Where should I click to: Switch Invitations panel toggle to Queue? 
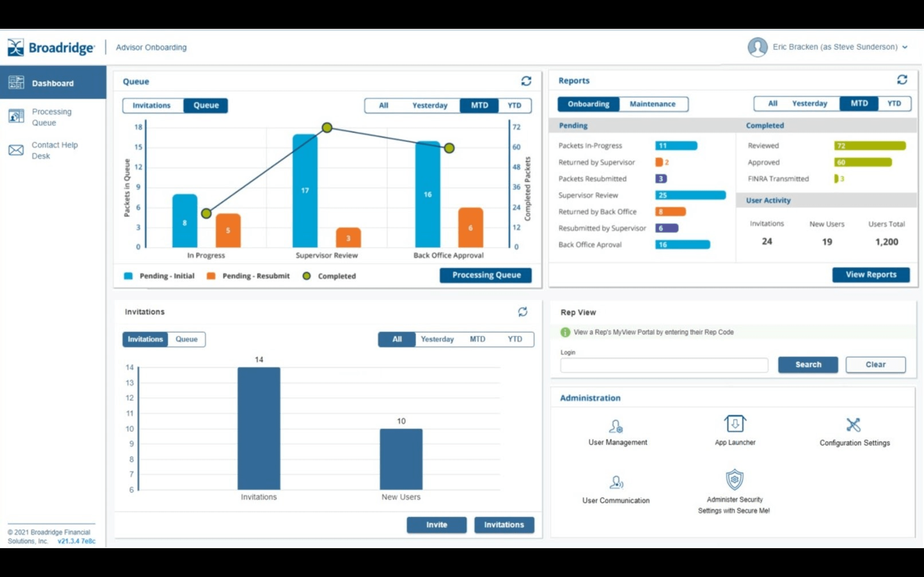[x=186, y=339]
